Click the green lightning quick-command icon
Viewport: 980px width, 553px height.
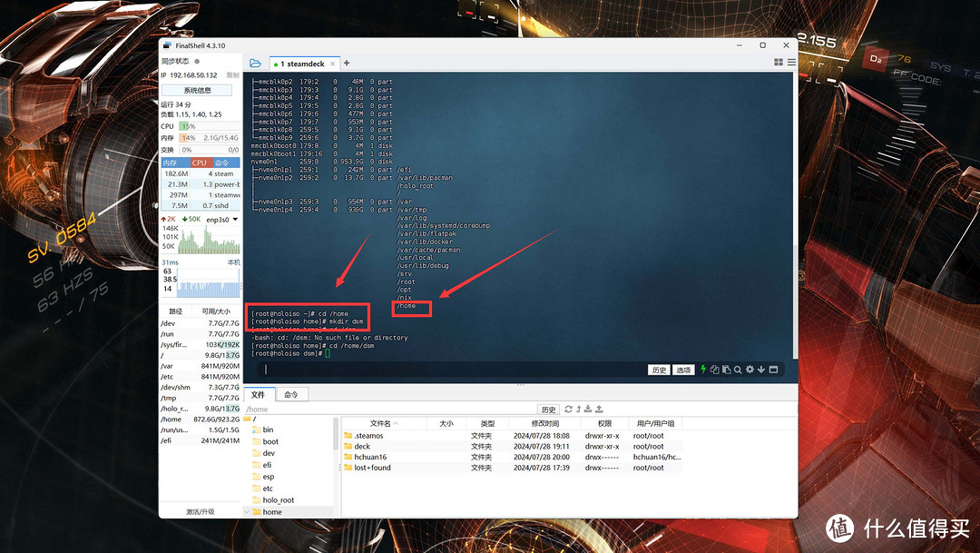[x=702, y=370]
